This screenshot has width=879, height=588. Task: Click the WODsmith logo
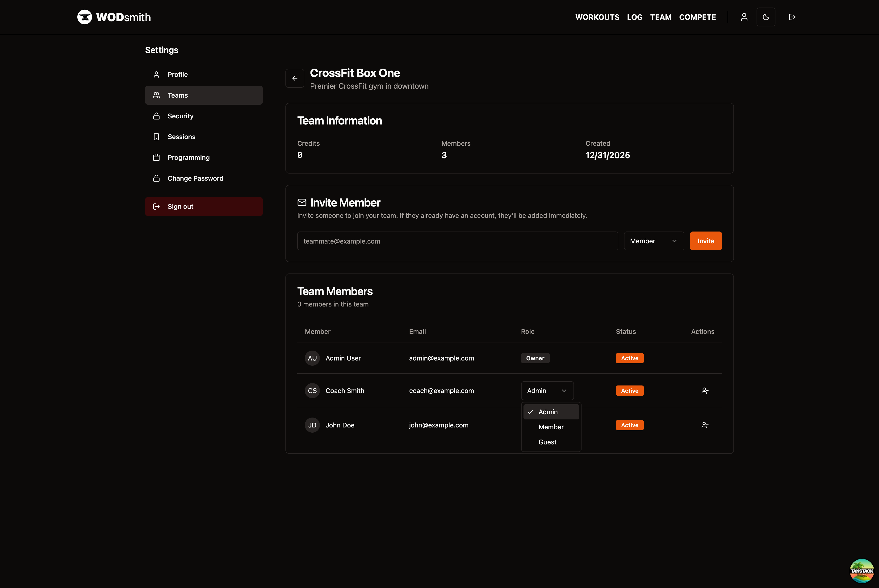pyautogui.click(x=114, y=17)
